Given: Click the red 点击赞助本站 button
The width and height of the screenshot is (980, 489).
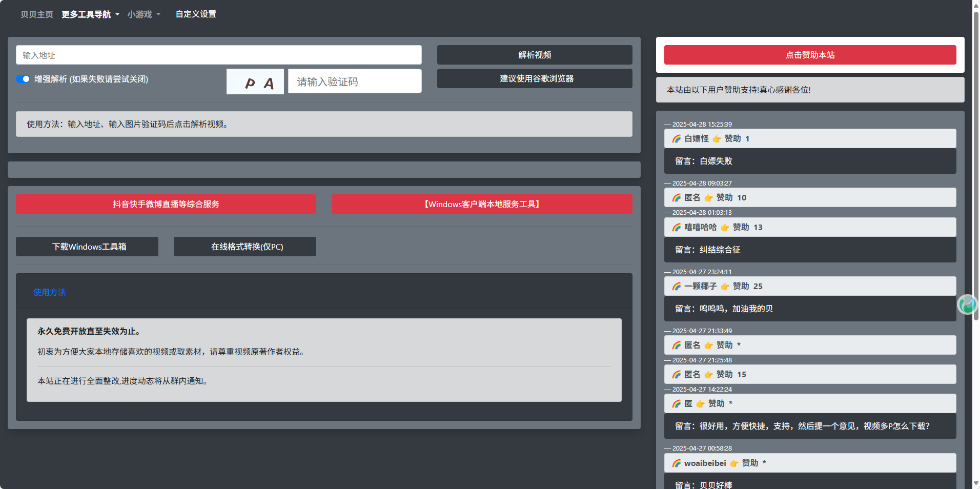Looking at the screenshot, I should [810, 55].
